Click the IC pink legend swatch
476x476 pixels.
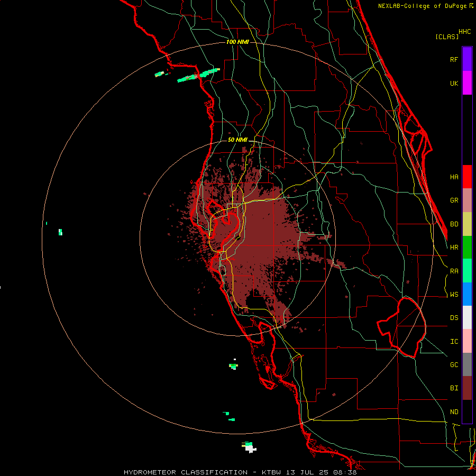467,341
